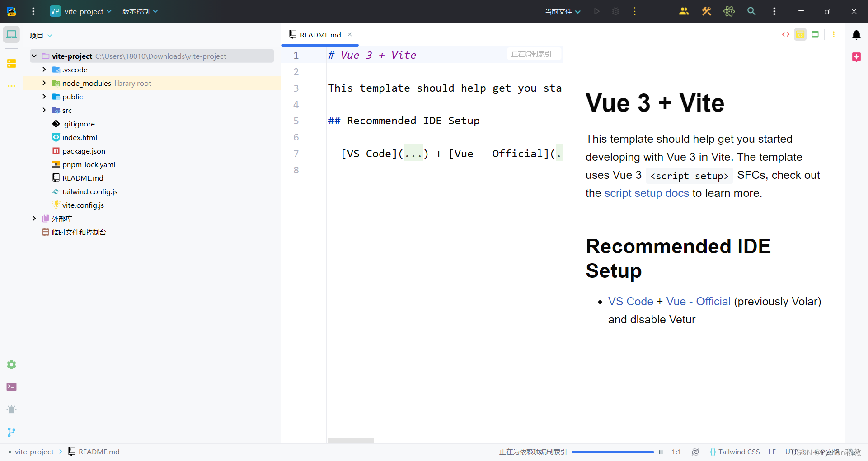
Task: Toggle the Project tool window
Action: pyautogui.click(x=11, y=35)
